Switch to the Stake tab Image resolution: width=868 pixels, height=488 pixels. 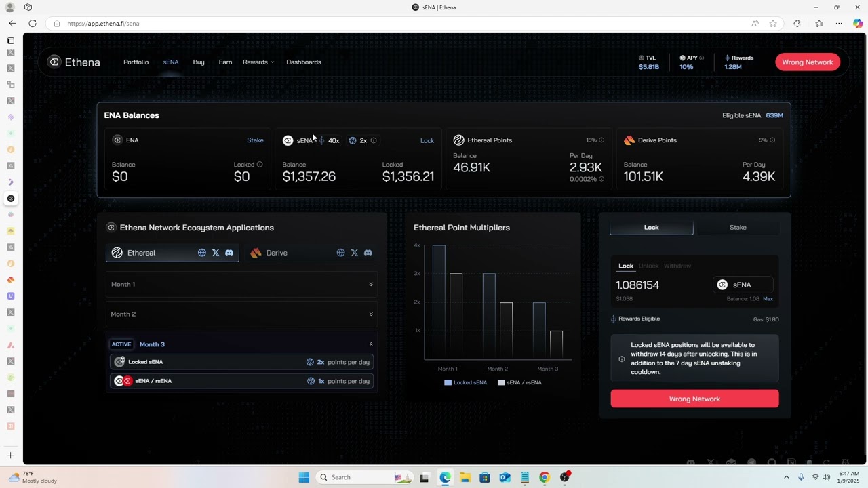point(738,228)
